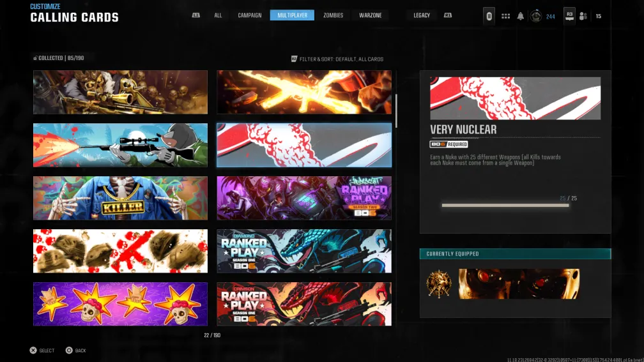Switch to the All tab

(218, 15)
